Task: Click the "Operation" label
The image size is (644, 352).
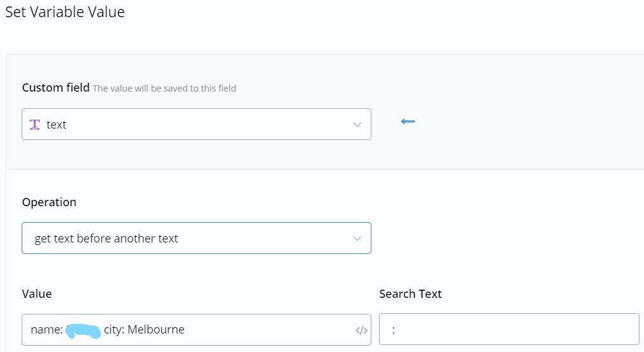Action: [x=49, y=202]
